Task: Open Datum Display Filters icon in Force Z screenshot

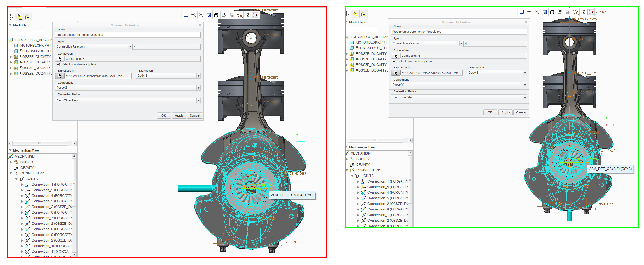Action: pos(240,15)
